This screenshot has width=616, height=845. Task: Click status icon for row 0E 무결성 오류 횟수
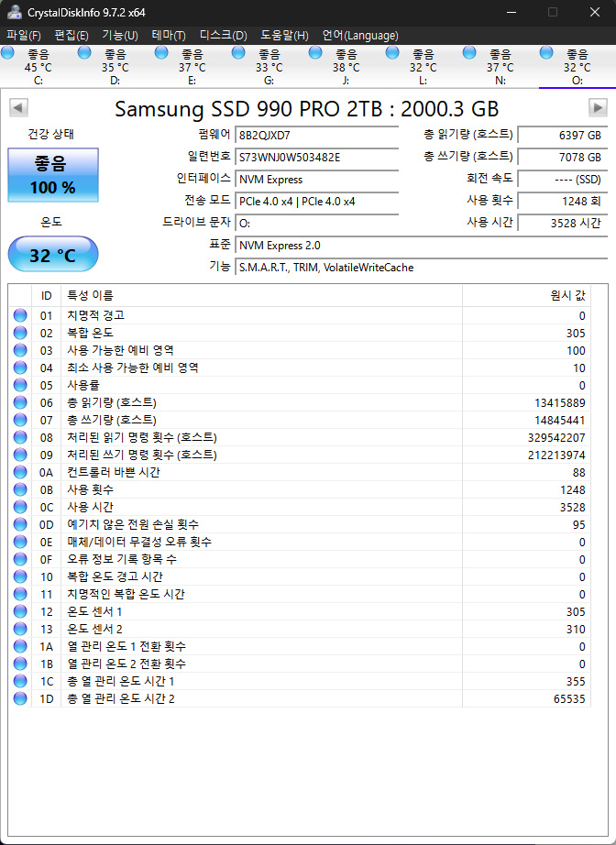coord(20,543)
